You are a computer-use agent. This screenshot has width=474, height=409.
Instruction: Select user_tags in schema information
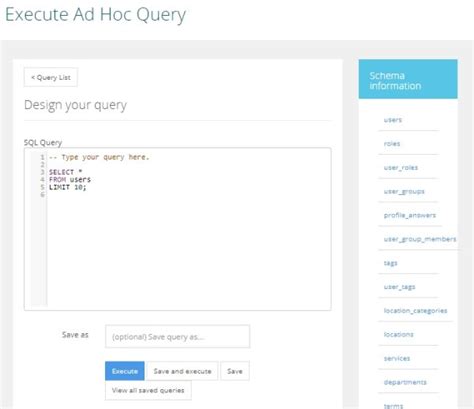(x=399, y=287)
